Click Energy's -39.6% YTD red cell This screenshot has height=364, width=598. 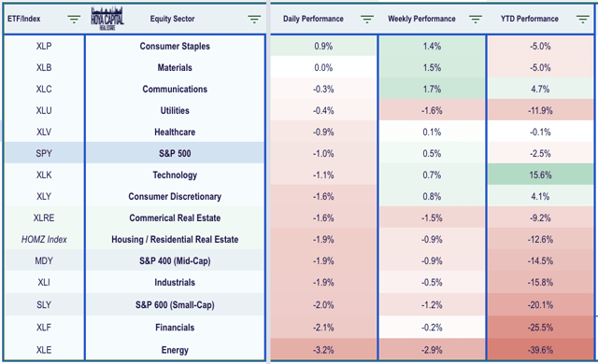point(540,349)
